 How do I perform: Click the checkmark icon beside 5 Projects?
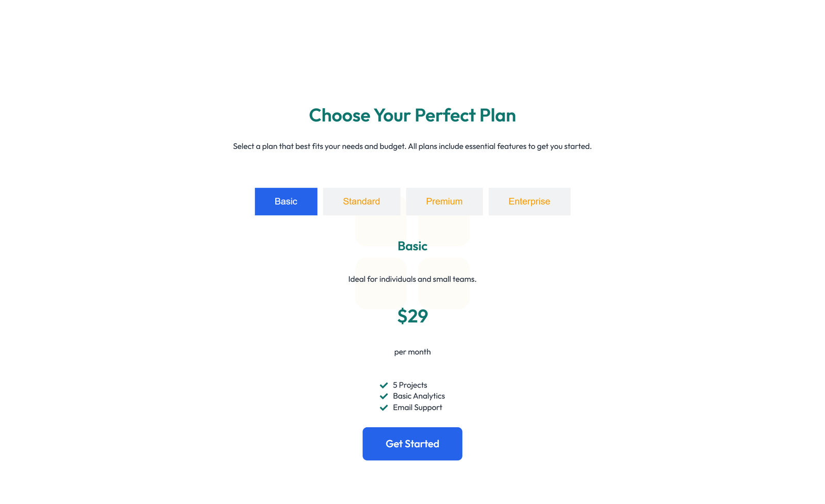click(x=384, y=385)
